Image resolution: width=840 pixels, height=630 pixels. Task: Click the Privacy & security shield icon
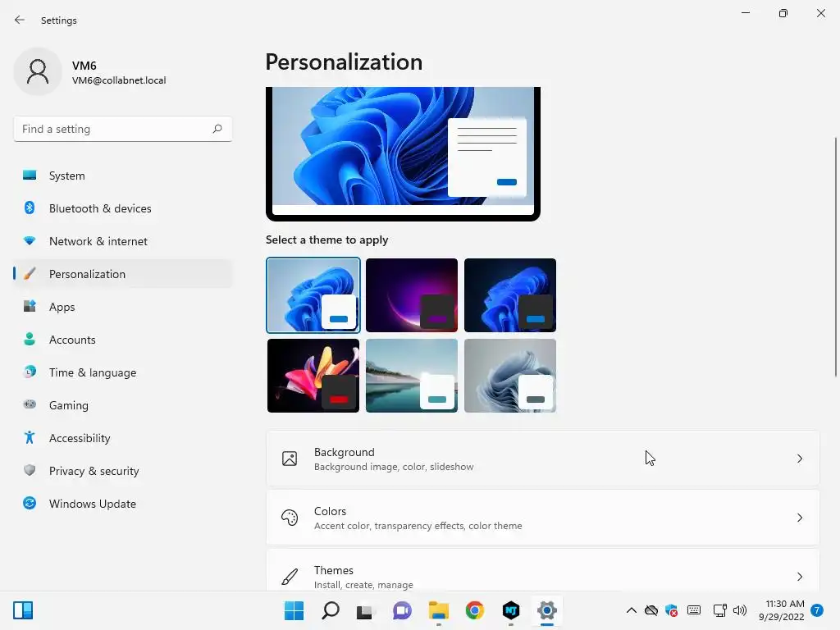(30, 470)
